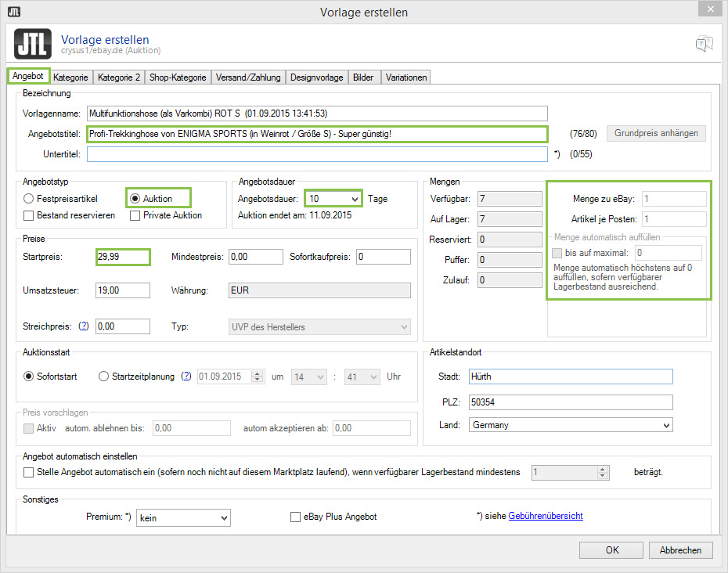Open the Angebotsdauer dropdown
The width and height of the screenshot is (728, 573).
point(334,199)
